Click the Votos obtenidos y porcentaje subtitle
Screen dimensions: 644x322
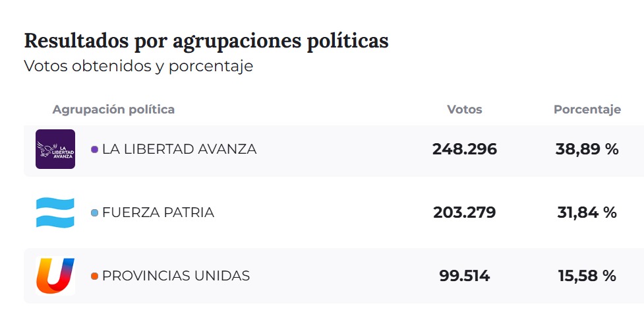click(x=138, y=67)
